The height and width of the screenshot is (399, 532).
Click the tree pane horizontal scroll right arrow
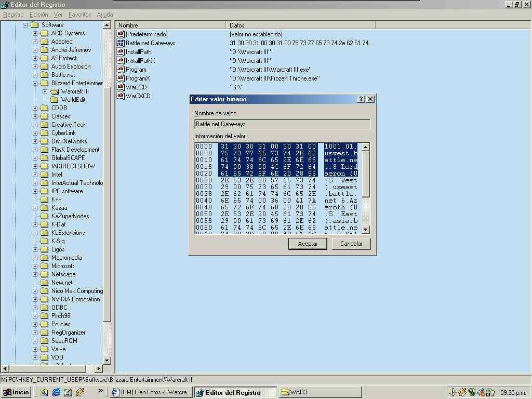(98, 368)
